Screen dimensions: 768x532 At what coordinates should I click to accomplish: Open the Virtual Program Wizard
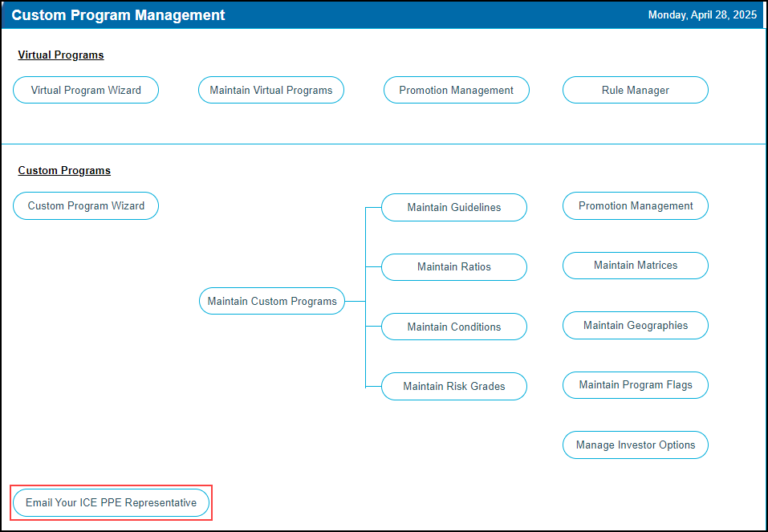pos(86,90)
